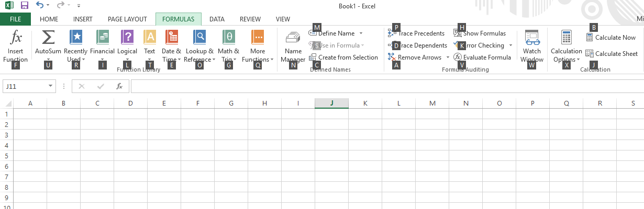The width and height of the screenshot is (644, 209).
Task: Click the Remove Arrows button
Action: (x=415, y=57)
